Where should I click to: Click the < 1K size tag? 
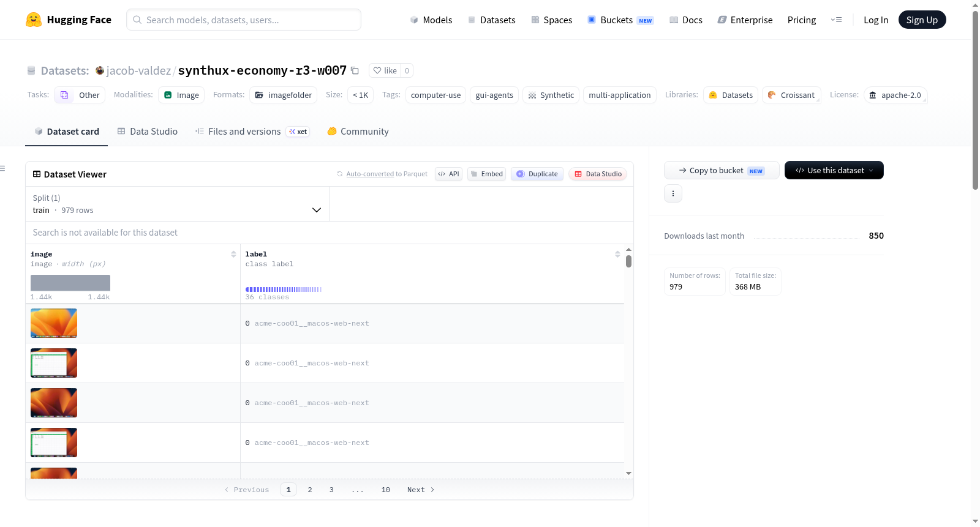tap(361, 95)
